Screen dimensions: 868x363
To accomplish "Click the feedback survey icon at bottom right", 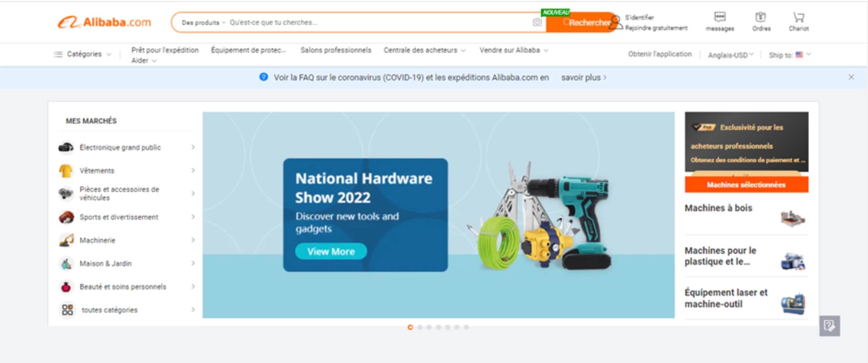I will coord(829,326).
